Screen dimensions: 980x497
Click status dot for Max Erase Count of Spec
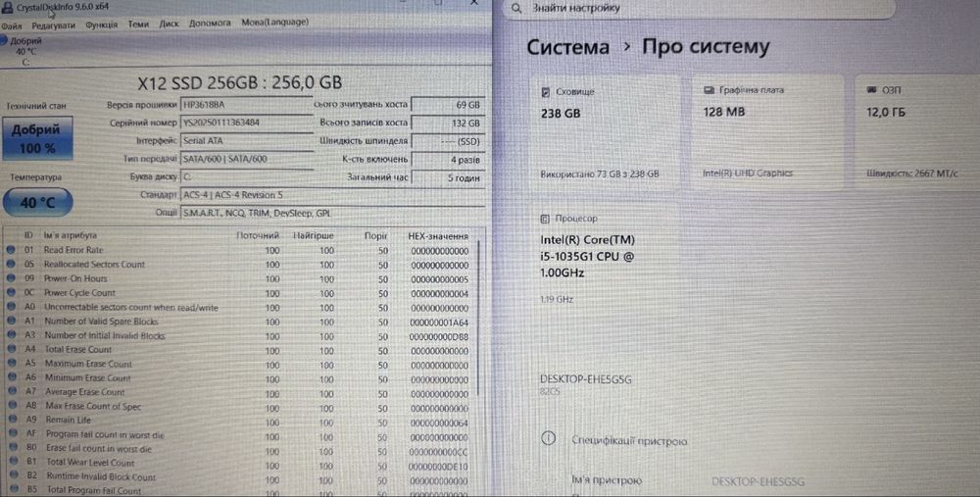(13, 405)
